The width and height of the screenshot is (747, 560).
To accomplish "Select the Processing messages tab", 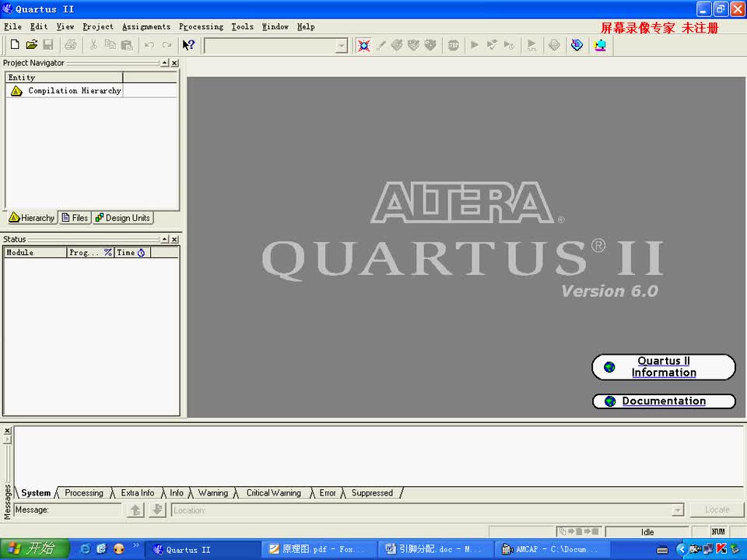I will tap(84, 493).
